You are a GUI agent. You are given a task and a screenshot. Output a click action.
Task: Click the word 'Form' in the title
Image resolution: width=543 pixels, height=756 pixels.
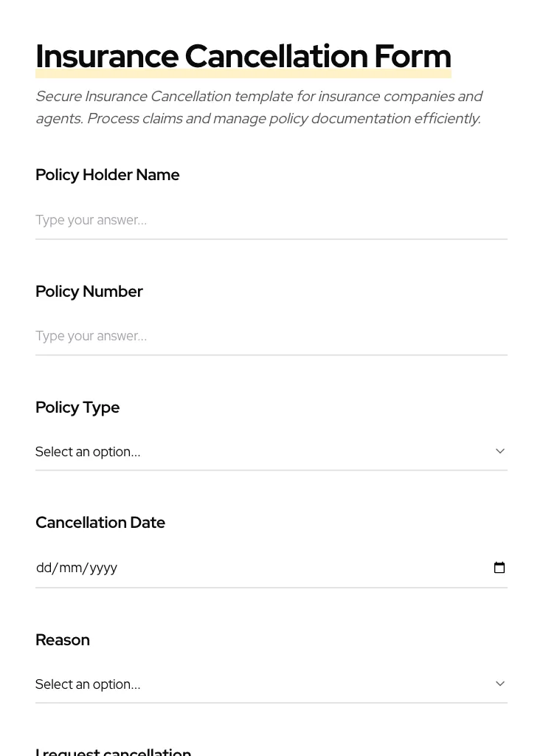412,56
